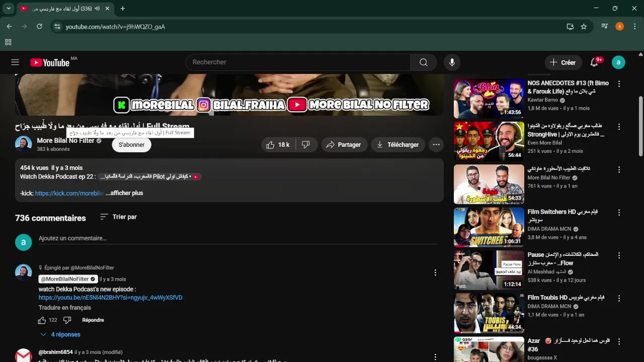The height and width of the screenshot is (362, 644).
Task: Click the 736 commentaires heading
Action: coord(50,218)
